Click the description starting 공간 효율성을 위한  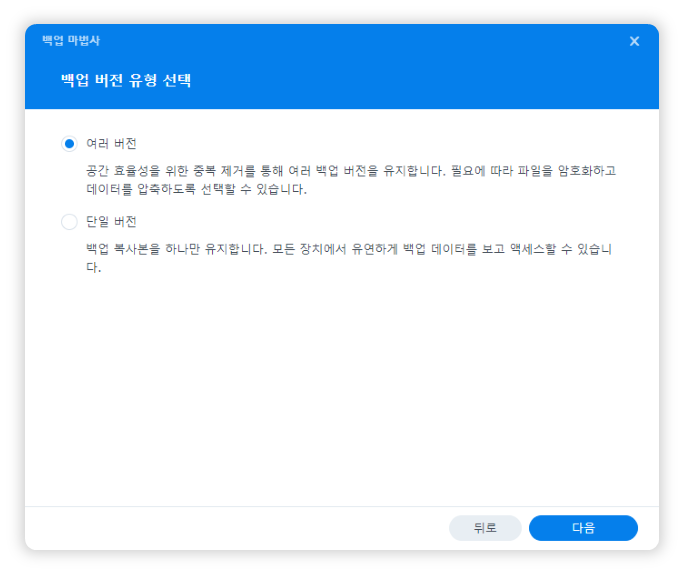(x=351, y=180)
